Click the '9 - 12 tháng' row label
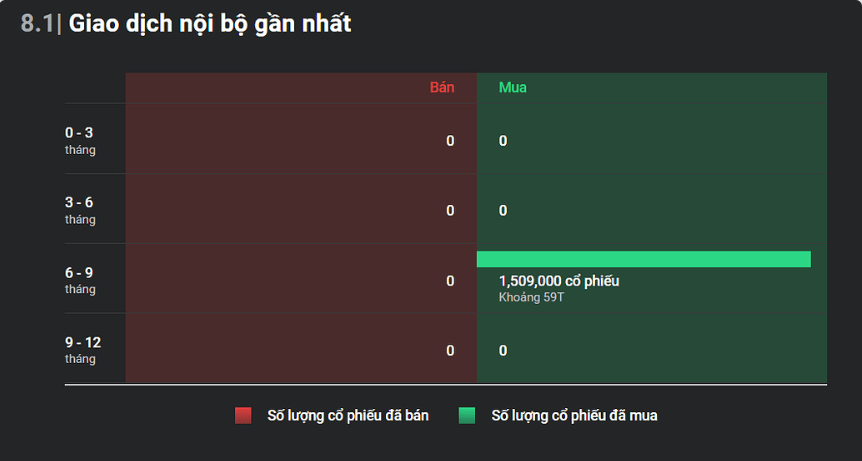 [x=83, y=350]
